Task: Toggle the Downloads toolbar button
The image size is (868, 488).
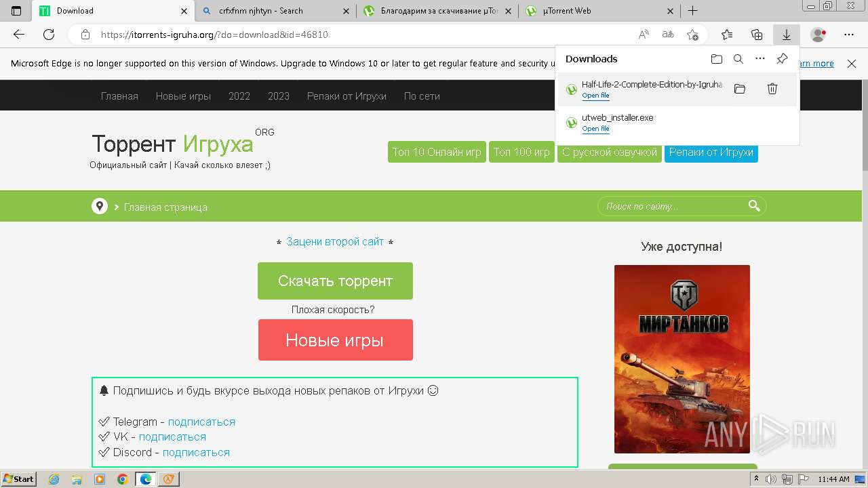Action: (787, 35)
